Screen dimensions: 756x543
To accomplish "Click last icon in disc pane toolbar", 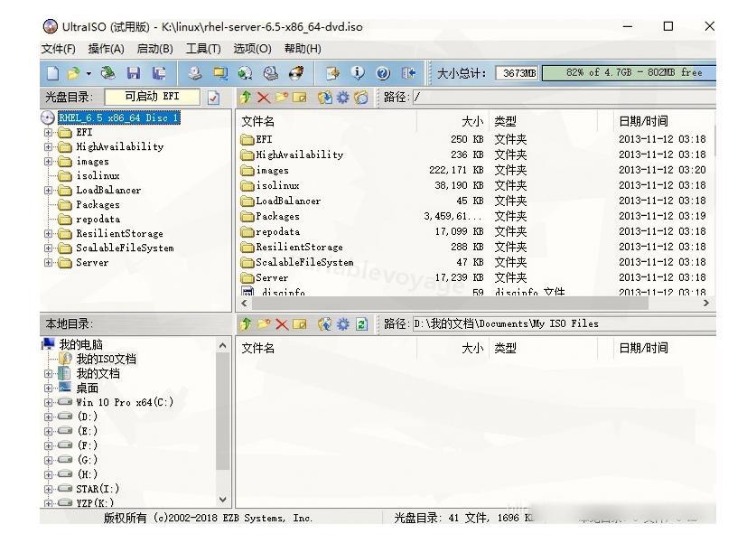I will [360, 98].
